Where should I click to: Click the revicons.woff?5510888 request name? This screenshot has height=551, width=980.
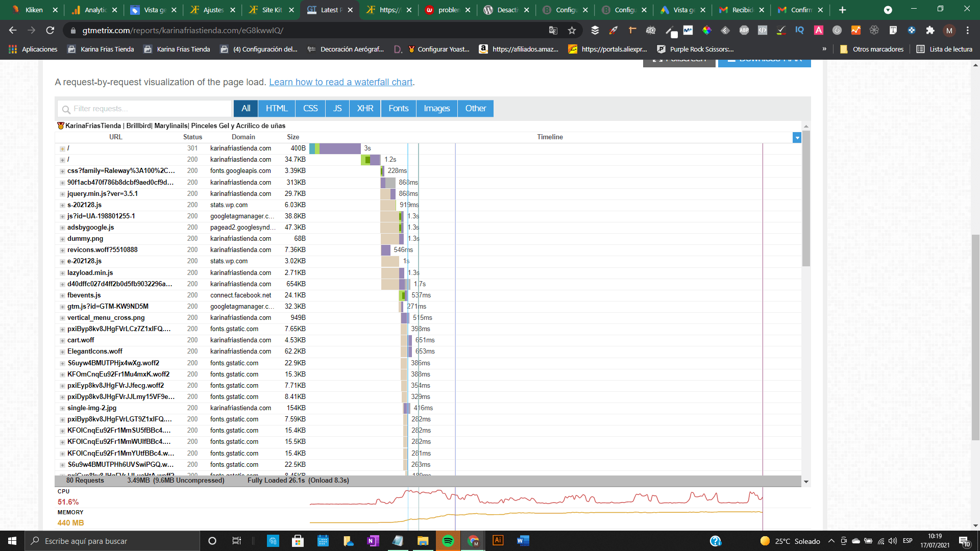[x=102, y=250]
